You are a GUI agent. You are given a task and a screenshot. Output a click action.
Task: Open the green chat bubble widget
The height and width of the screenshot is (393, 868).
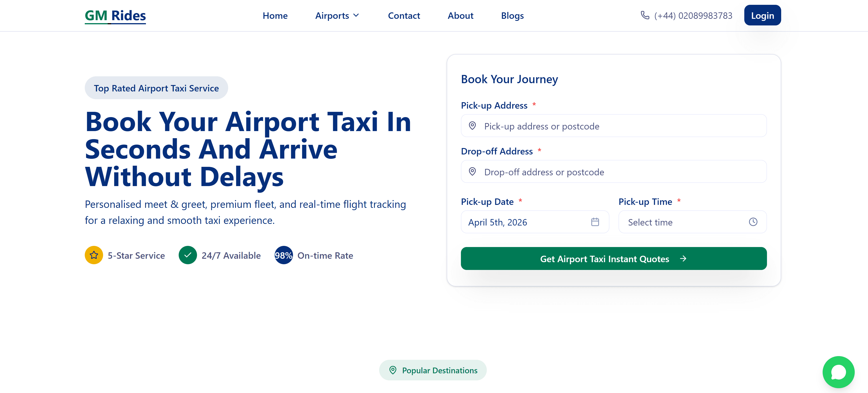pos(838,372)
